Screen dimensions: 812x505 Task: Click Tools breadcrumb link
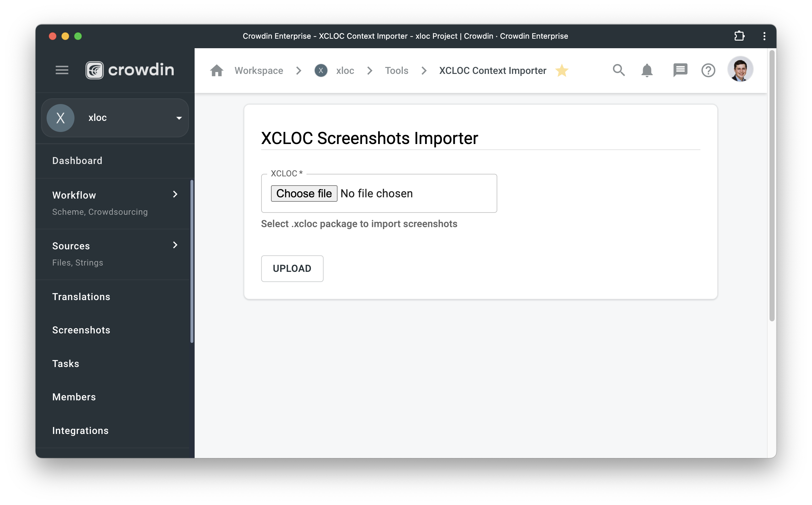(x=396, y=70)
